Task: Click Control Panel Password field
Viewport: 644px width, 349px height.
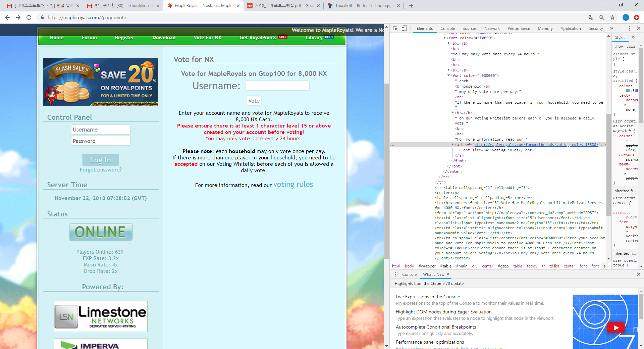Action: click(x=101, y=141)
